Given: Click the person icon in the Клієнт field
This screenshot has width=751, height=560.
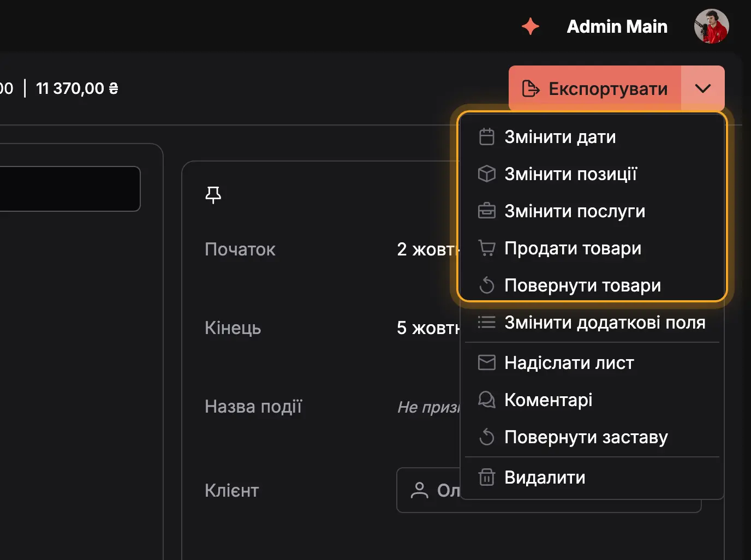Looking at the screenshot, I should point(419,490).
